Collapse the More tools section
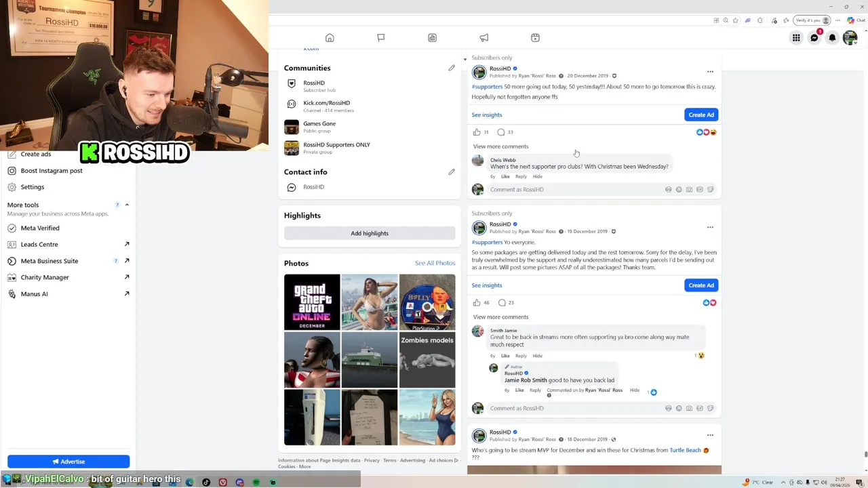The image size is (868, 488). [127, 205]
